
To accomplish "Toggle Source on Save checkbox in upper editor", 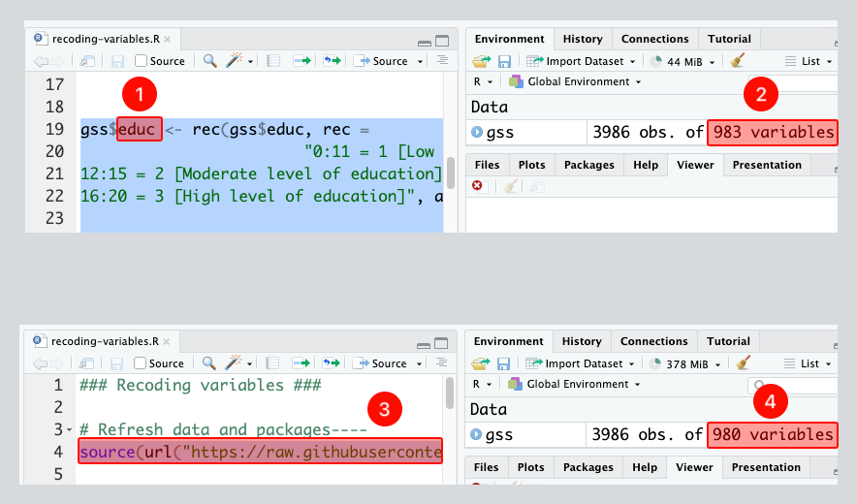I will point(141,61).
